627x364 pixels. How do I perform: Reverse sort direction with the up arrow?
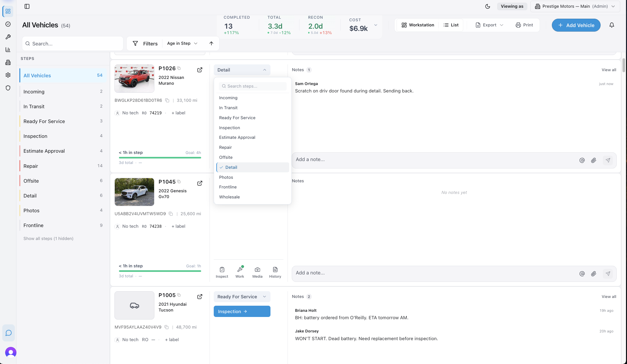(211, 43)
